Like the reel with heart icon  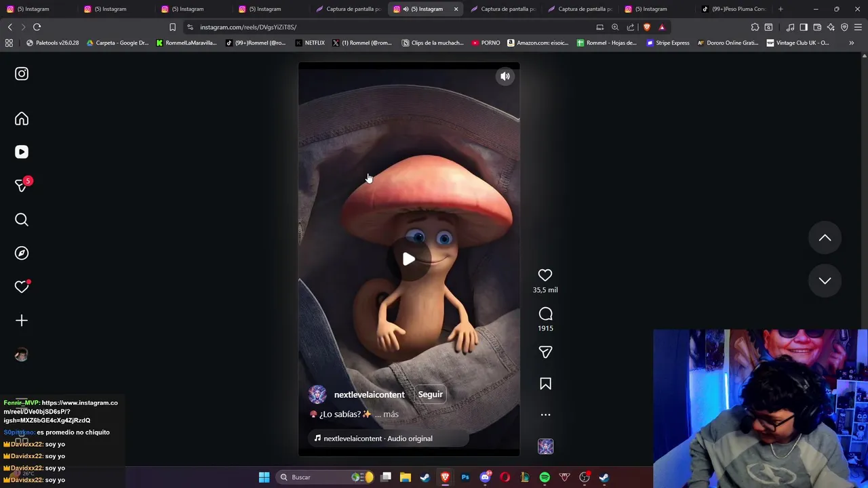tap(545, 275)
